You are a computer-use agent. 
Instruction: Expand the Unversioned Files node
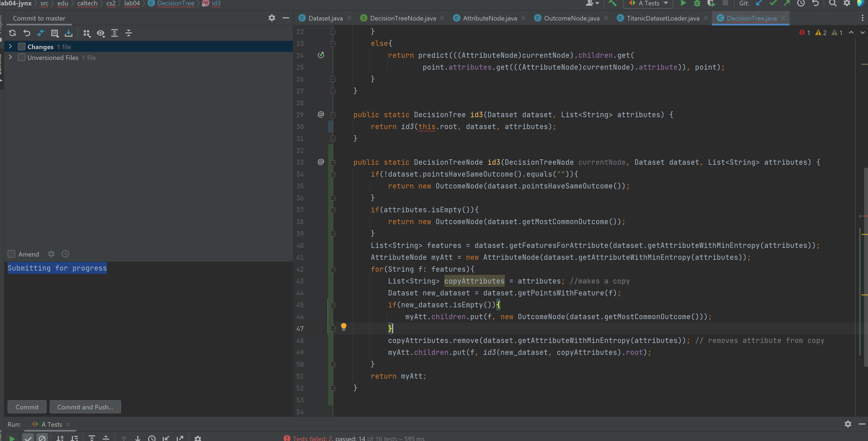tap(10, 57)
